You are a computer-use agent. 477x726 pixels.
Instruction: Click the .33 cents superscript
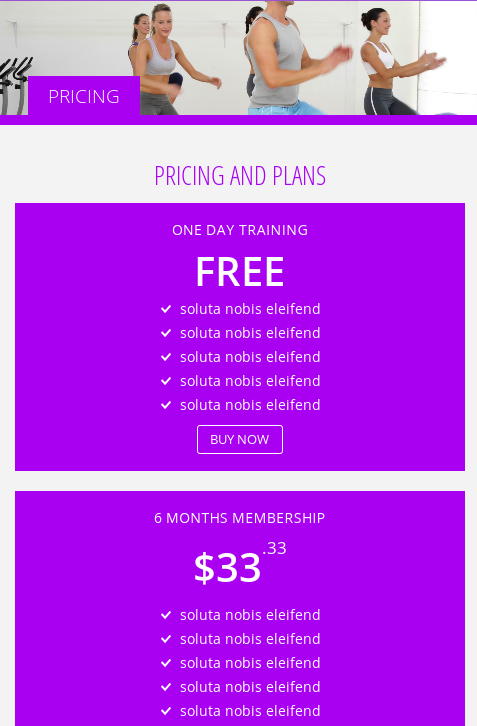(x=274, y=548)
